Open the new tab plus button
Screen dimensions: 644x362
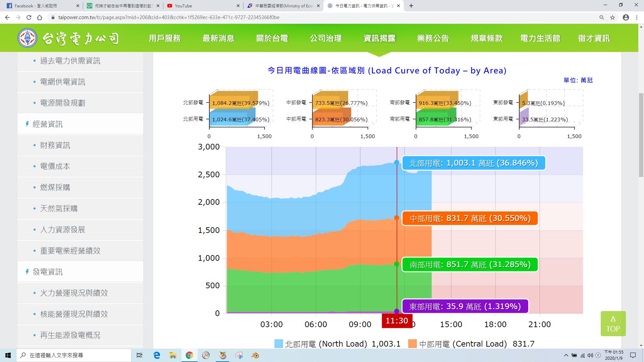click(411, 6)
